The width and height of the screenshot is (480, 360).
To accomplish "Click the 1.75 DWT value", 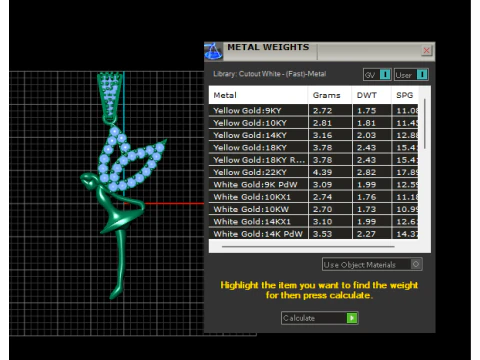I will click(x=366, y=111).
